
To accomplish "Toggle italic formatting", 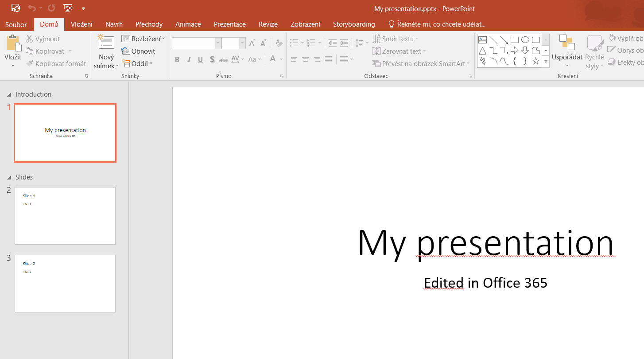I will [189, 59].
